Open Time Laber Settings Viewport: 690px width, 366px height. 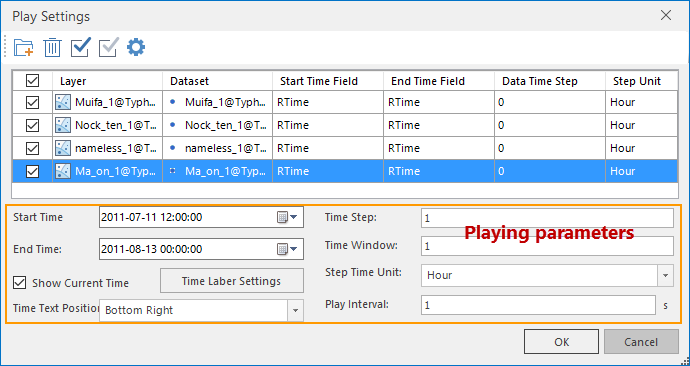coord(232,281)
